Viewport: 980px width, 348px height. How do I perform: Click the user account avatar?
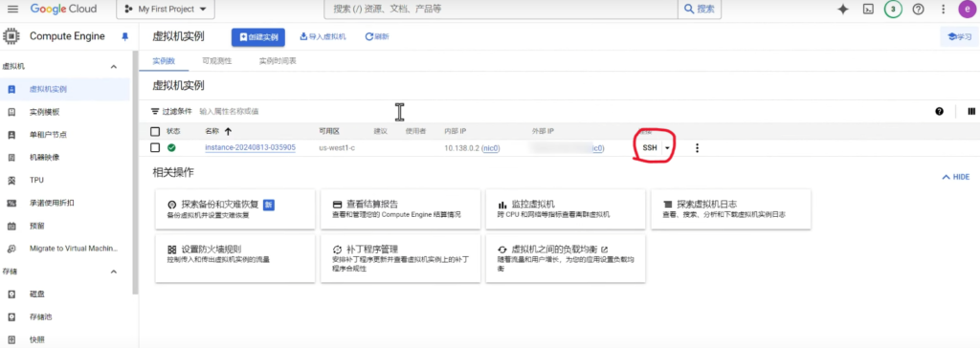(x=967, y=10)
